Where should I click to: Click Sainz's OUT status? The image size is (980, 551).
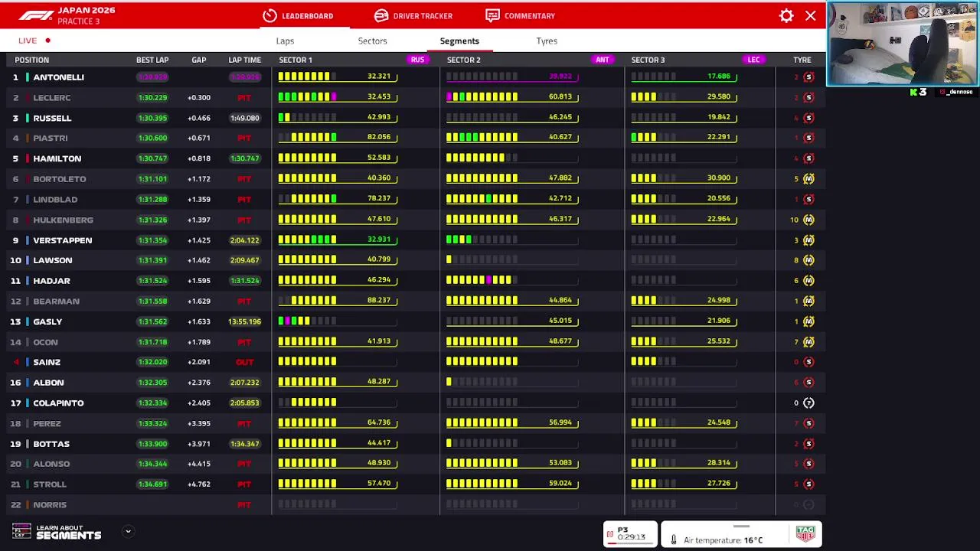(x=244, y=362)
